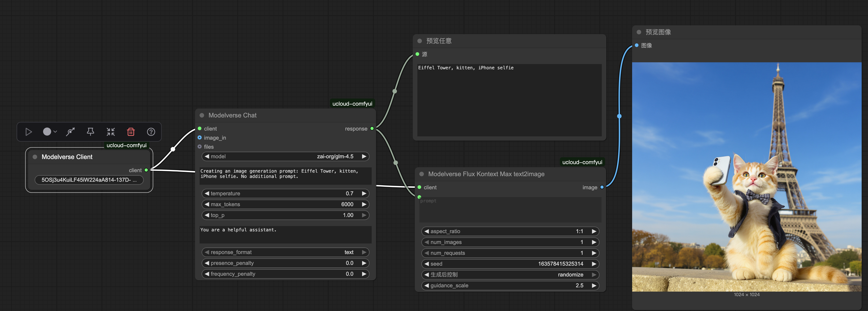Click the play/run node icon in the toolbar

tap(29, 132)
